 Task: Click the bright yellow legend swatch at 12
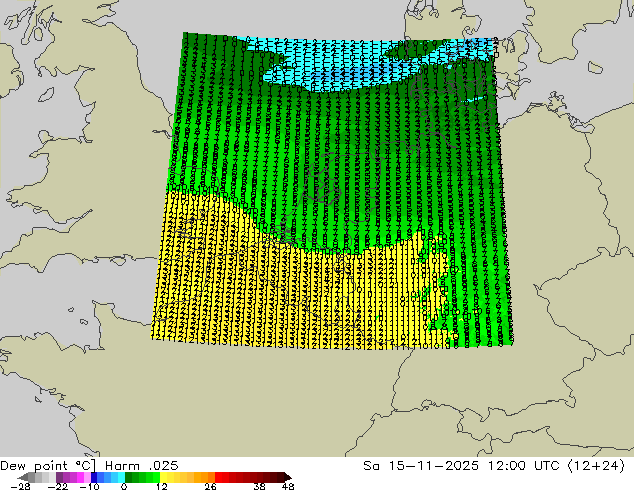pyautogui.click(x=163, y=477)
